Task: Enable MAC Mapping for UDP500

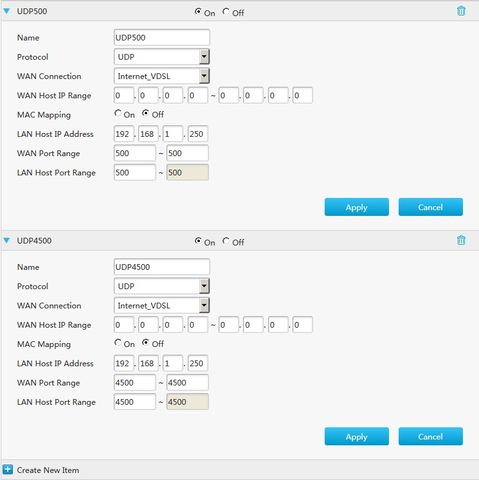Action: click(x=118, y=113)
